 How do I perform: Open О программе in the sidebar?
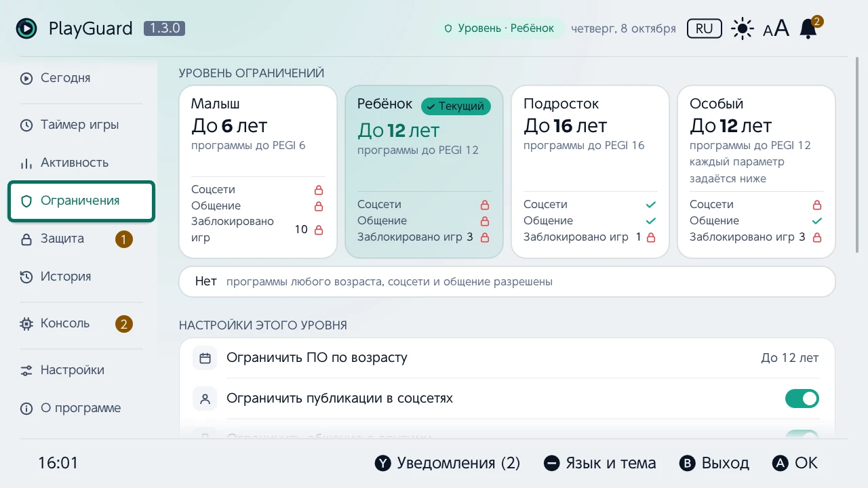81,408
